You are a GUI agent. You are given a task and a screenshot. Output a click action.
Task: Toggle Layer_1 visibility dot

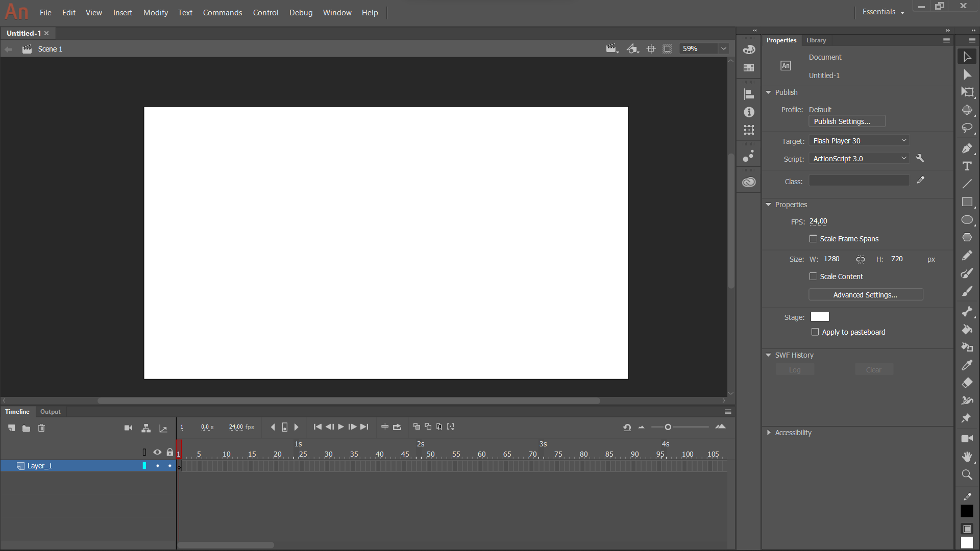158,466
